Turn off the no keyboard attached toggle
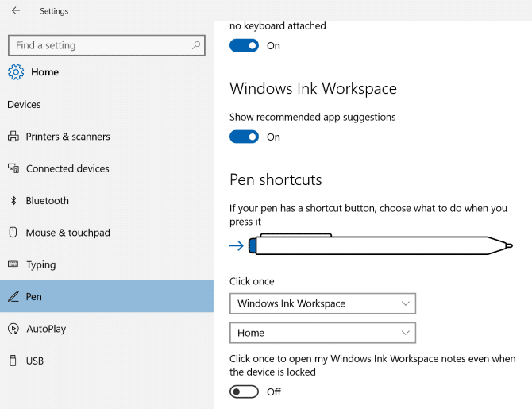This screenshot has width=532, height=409. click(244, 45)
